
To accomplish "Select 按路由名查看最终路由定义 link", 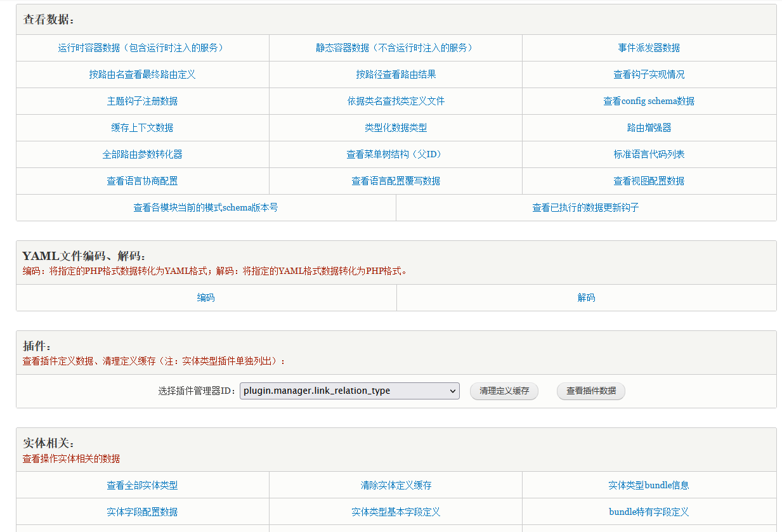I will 142,74.
